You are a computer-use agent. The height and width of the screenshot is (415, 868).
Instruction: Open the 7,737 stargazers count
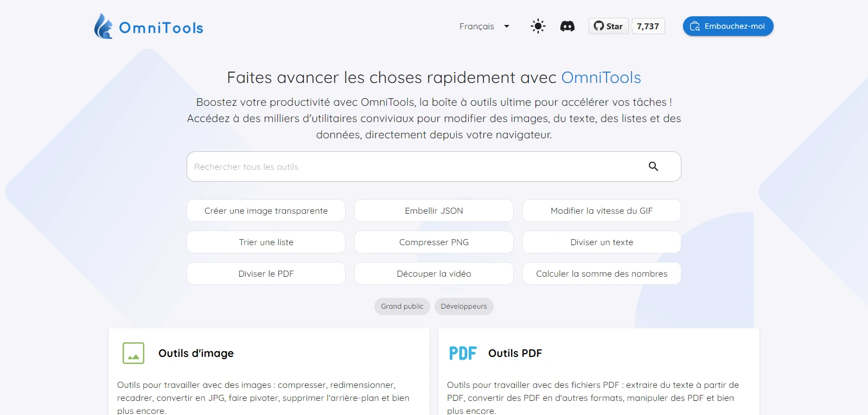point(648,26)
